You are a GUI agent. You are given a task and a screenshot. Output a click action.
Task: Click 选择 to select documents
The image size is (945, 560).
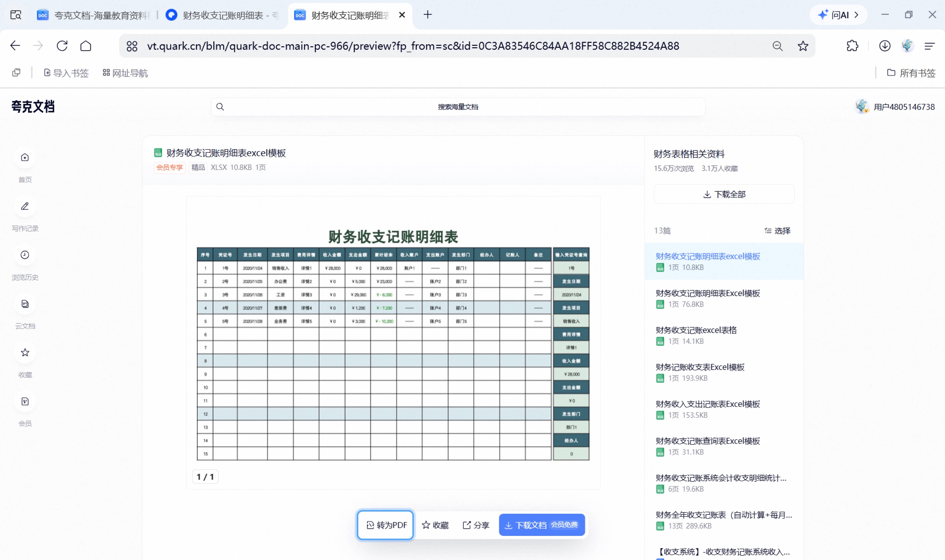pyautogui.click(x=778, y=231)
